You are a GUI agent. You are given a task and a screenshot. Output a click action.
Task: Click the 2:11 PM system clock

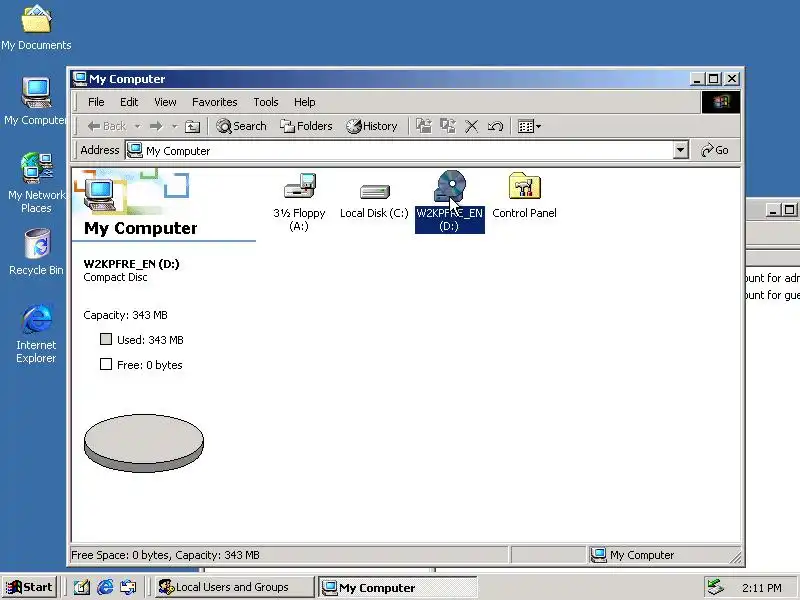point(762,588)
